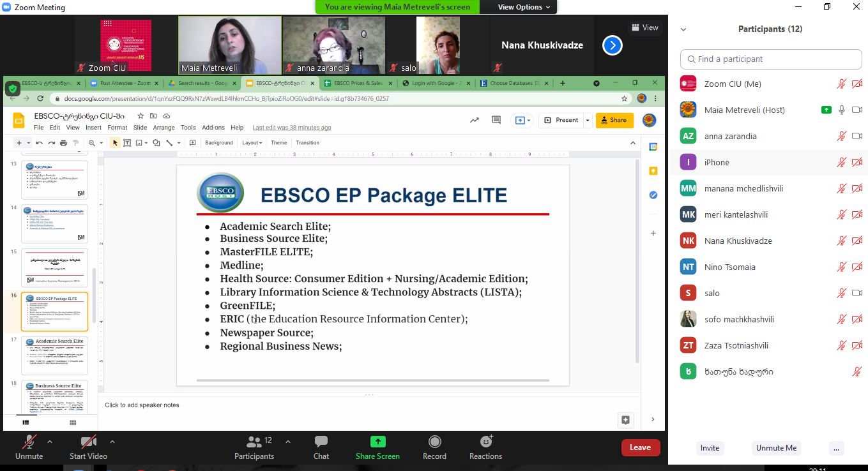The width and height of the screenshot is (868, 471).
Task: Select slide 17 Academic Search Elite thumbnail
Action: (x=54, y=355)
